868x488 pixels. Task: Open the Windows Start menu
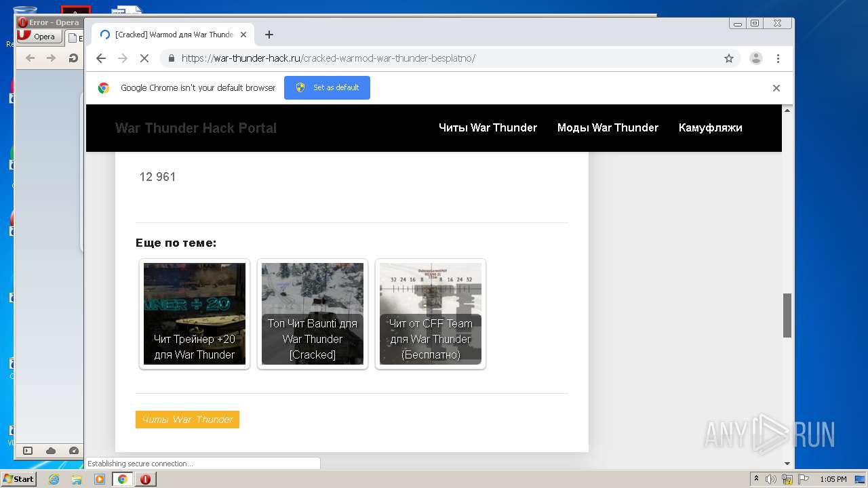(x=18, y=479)
